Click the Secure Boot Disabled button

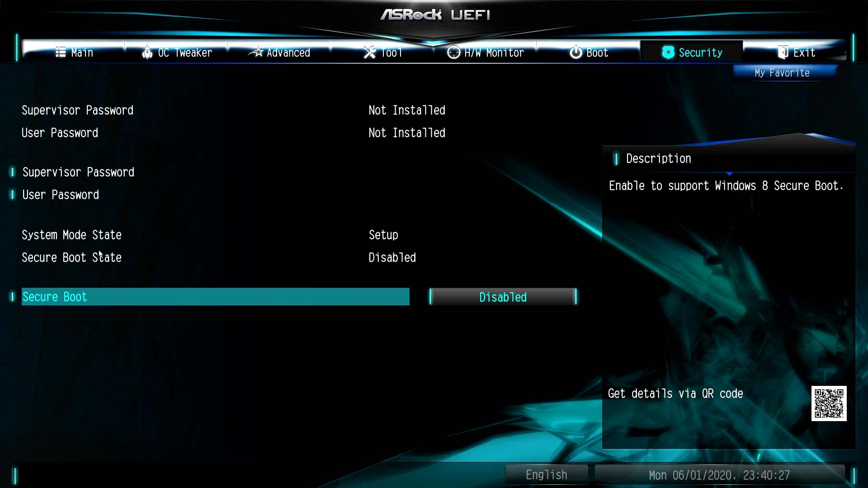tap(503, 297)
